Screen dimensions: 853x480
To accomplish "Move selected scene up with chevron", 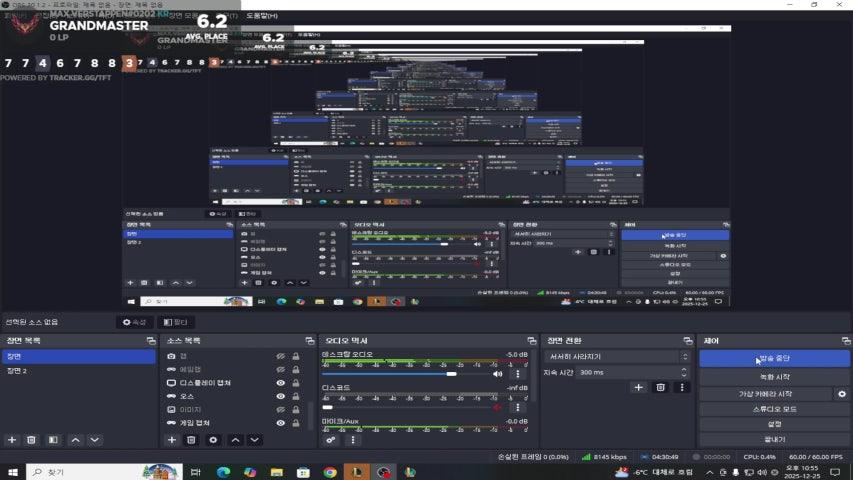I will [x=76, y=440].
